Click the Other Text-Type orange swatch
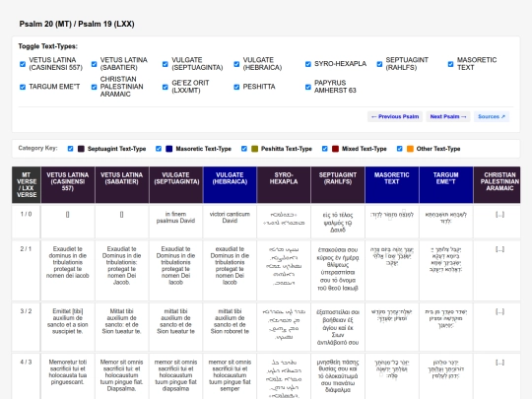The width and height of the screenshot is (532, 399). [410, 149]
